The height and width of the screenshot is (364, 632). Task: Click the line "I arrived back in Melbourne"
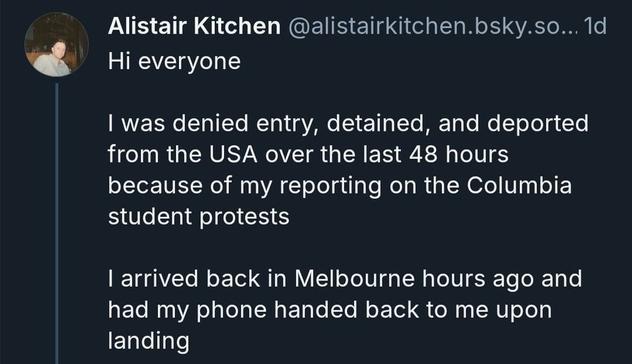coord(345,279)
